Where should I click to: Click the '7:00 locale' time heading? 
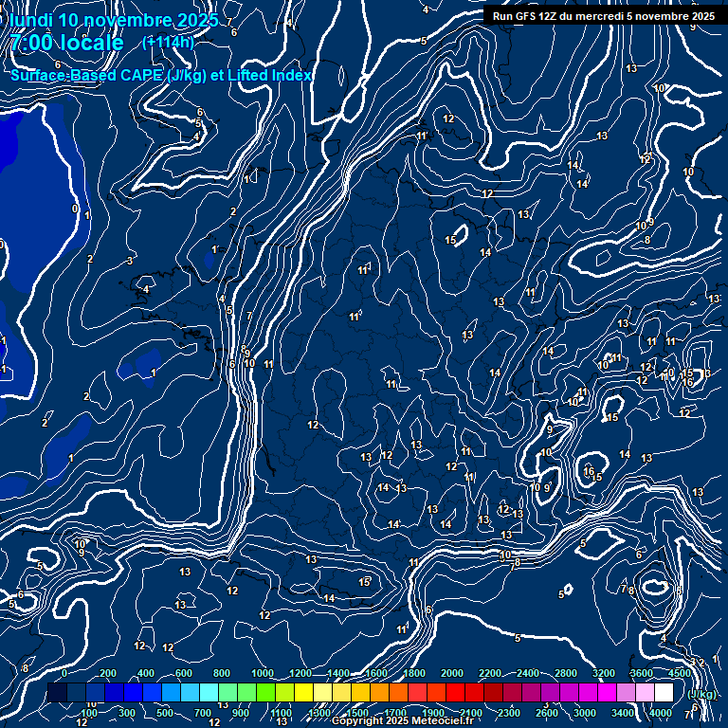point(67,43)
